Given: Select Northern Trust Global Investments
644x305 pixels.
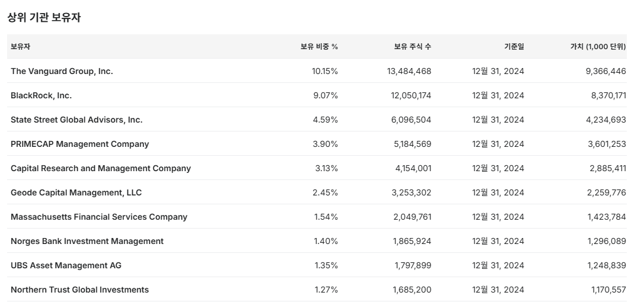Looking at the screenshot, I should [79, 290].
